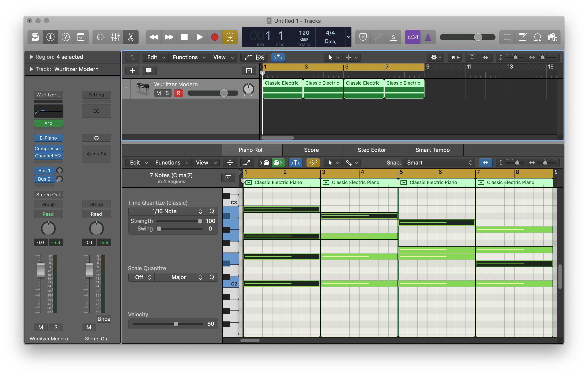This screenshot has height=376, width=588.
Task: Click the metronome icon
Action: point(428,37)
